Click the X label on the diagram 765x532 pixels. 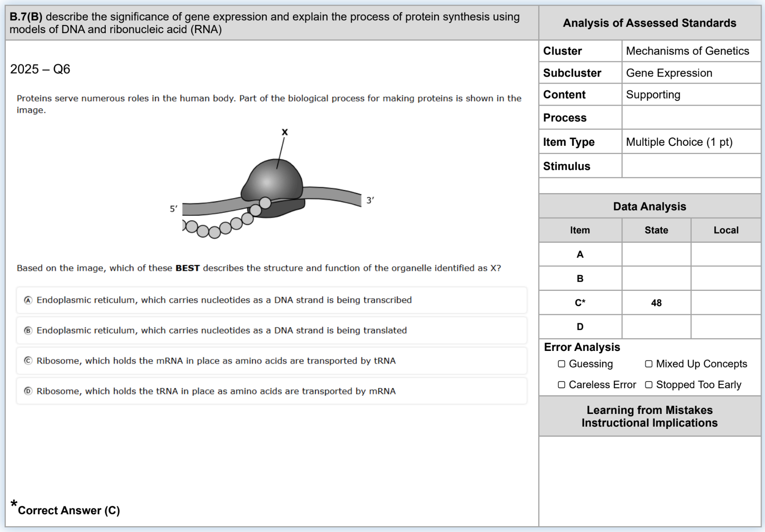point(284,132)
